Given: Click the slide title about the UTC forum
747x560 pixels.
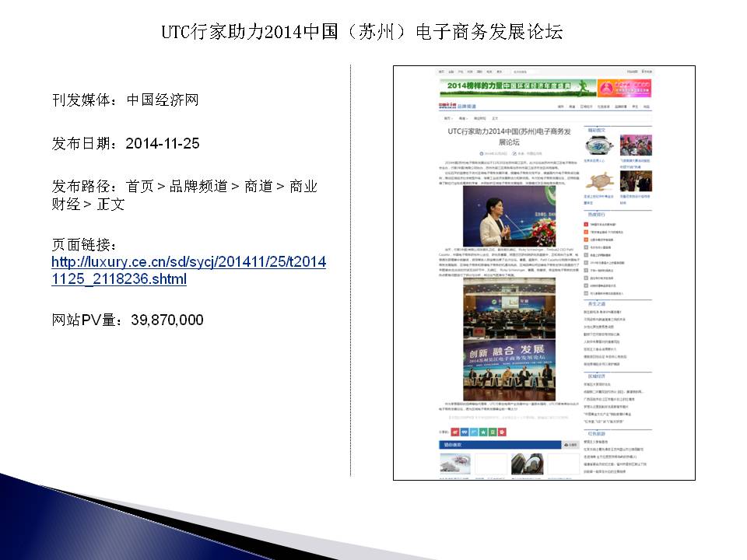Looking at the screenshot, I should (x=362, y=32).
